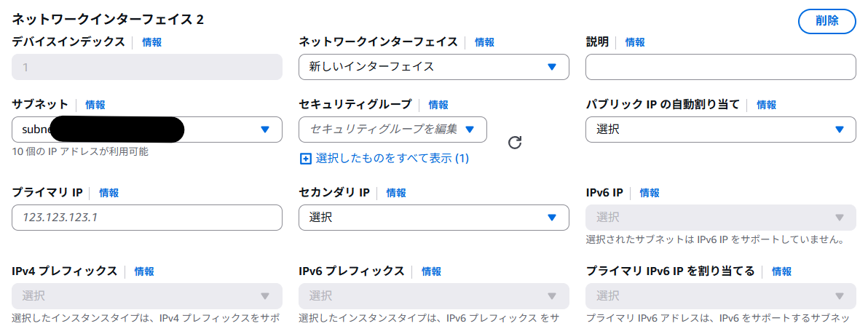Expand the 新しいインターフェイス dropdown

[433, 67]
